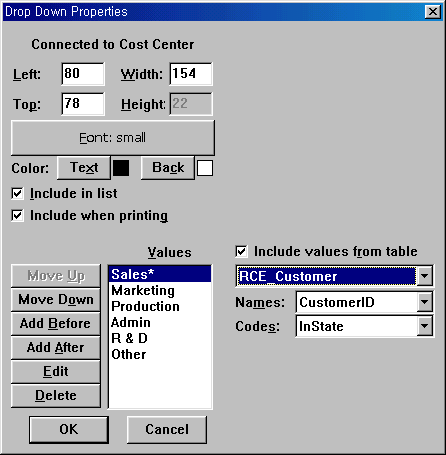Open the Font: small button

[113, 138]
